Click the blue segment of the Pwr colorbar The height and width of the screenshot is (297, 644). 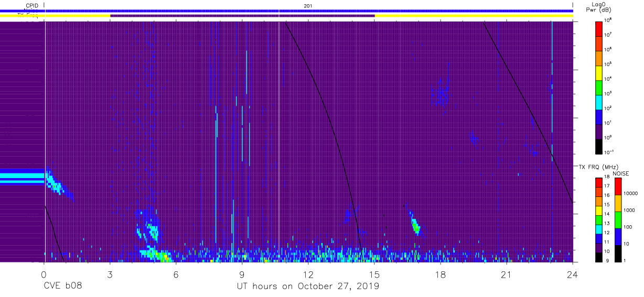(x=598, y=116)
